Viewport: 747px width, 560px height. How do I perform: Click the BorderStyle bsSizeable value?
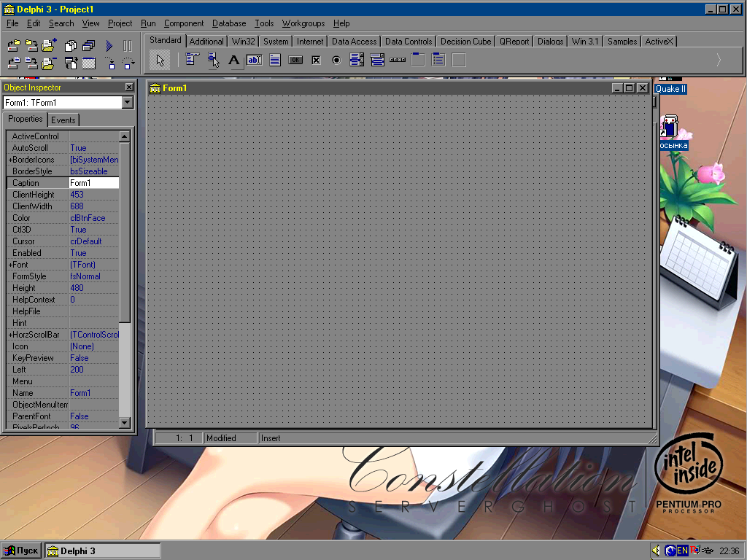(94, 171)
